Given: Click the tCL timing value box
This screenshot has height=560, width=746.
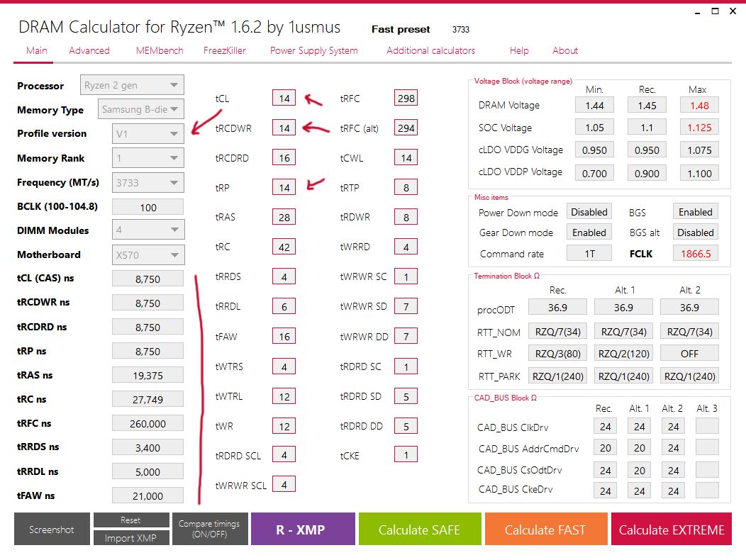Looking at the screenshot, I should coord(284,98).
